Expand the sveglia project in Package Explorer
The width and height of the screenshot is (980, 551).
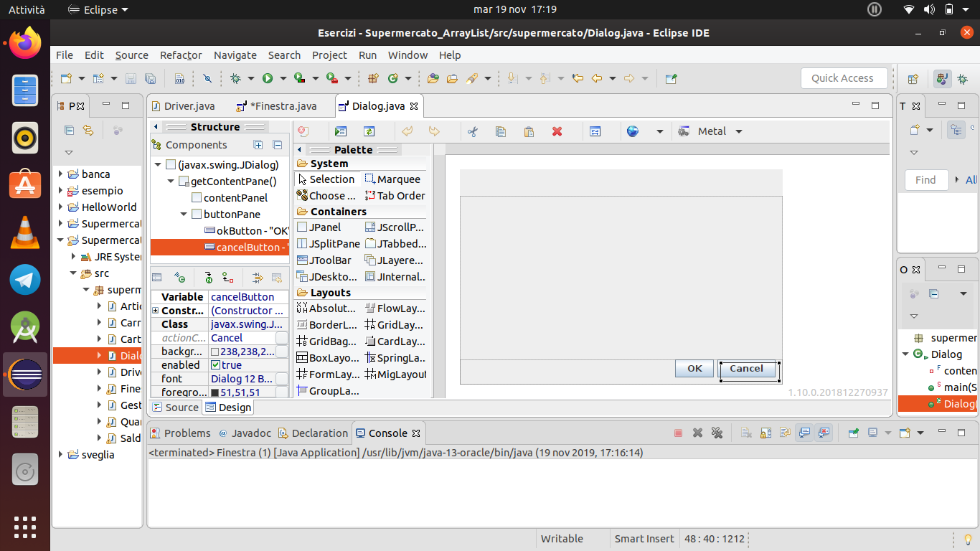(x=61, y=455)
